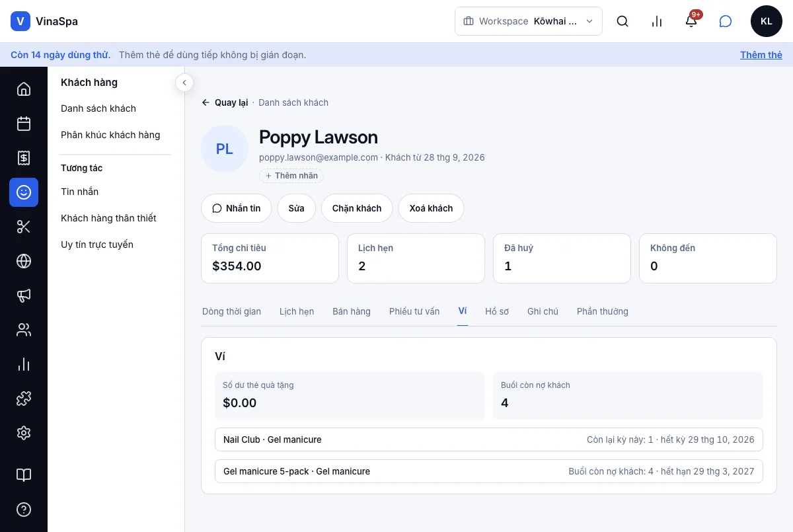Expand the Workspace Kōwhai dropdown
This screenshot has height=532, width=793.
pos(529,21)
